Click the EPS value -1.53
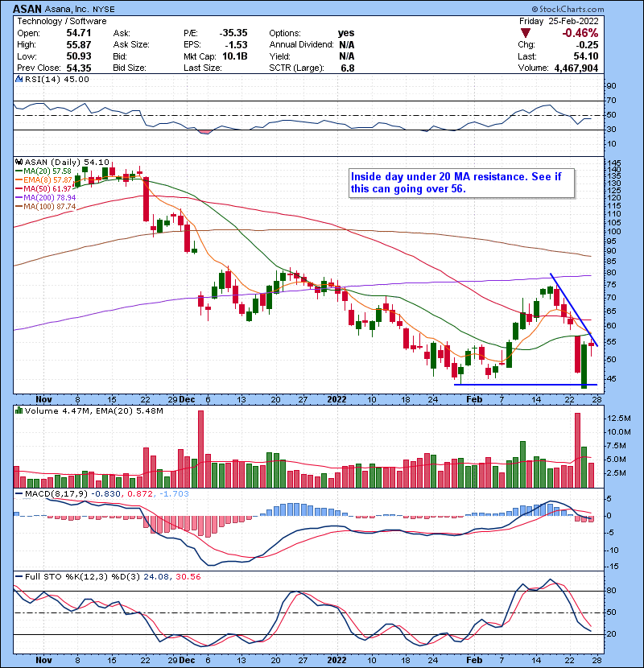Screen dimensions: 644x668 point(237,45)
